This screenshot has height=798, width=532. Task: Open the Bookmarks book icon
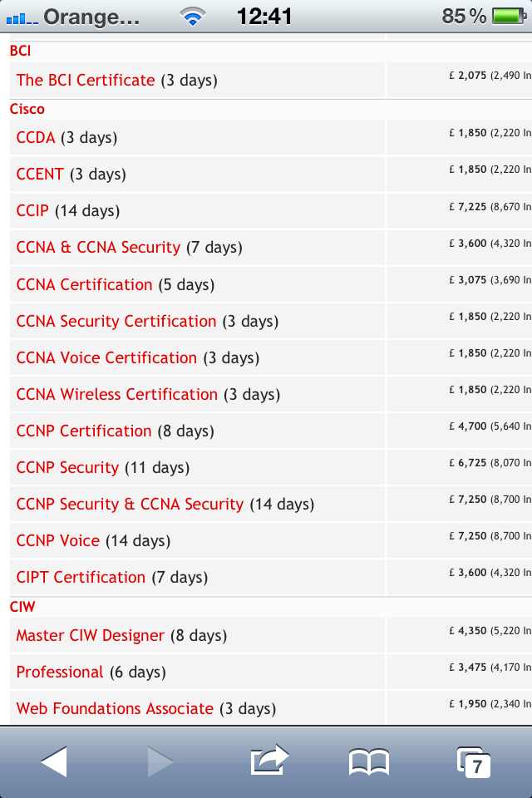tap(369, 761)
